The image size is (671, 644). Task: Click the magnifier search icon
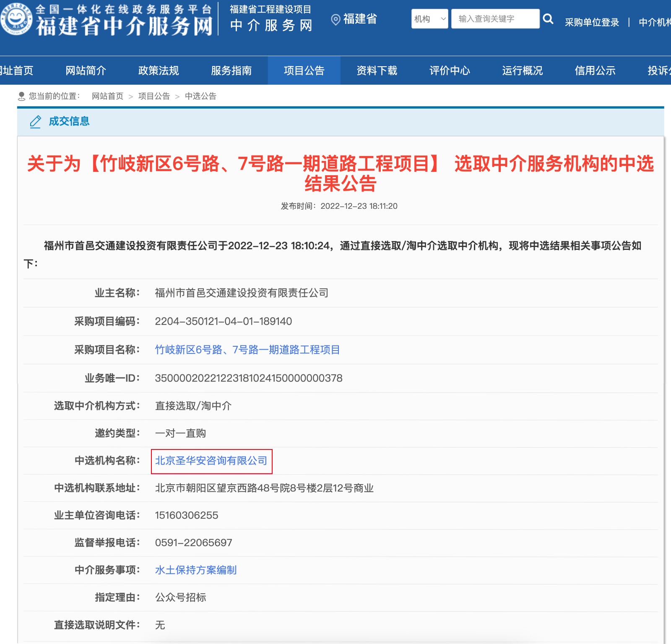click(x=548, y=19)
